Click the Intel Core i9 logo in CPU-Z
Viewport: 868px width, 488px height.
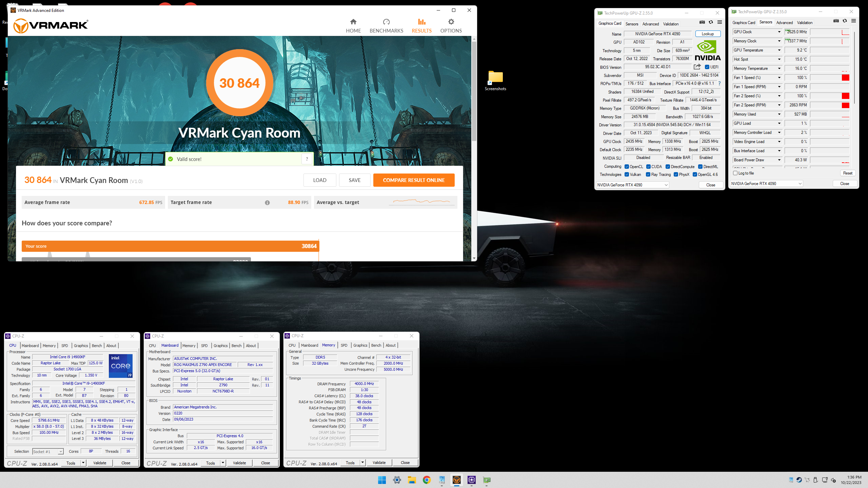point(121,366)
